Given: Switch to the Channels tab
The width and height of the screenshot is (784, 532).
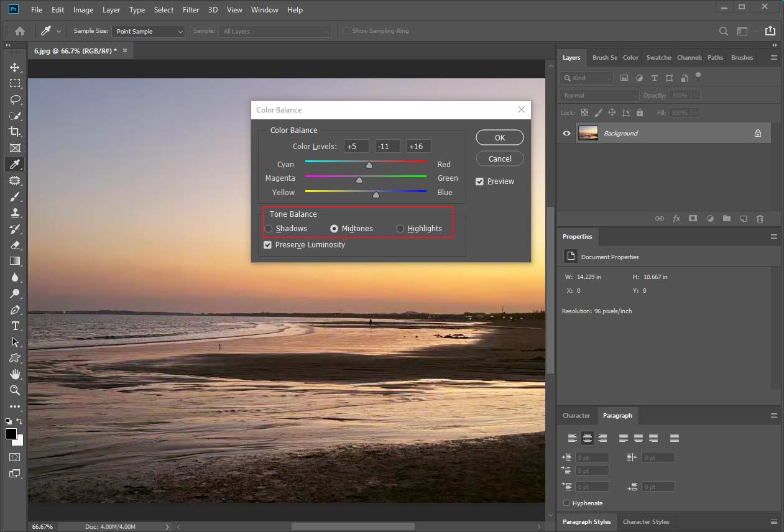Looking at the screenshot, I should (688, 57).
